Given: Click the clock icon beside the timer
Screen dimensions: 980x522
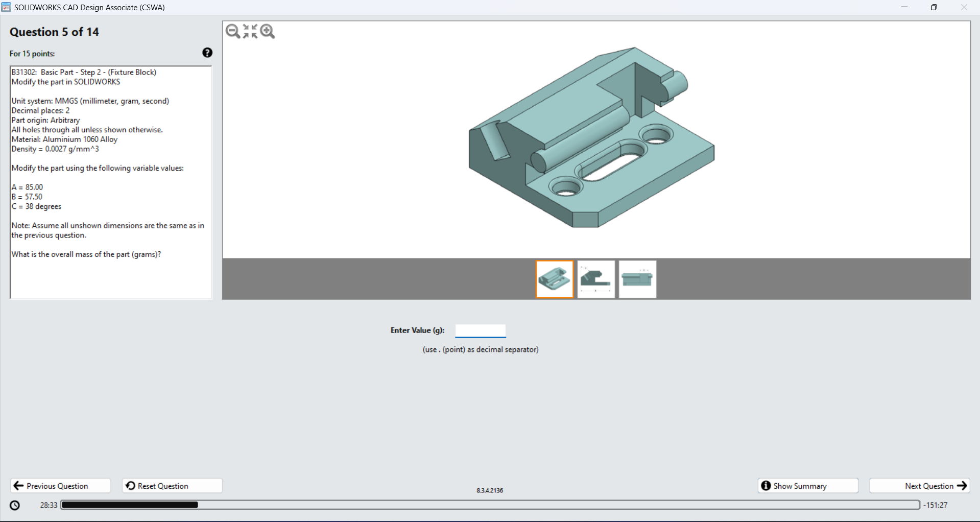Looking at the screenshot, I should pos(14,505).
